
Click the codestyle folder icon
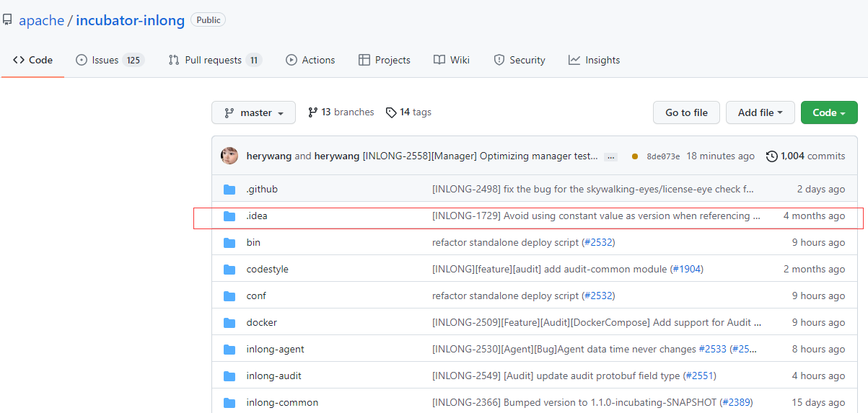(229, 270)
